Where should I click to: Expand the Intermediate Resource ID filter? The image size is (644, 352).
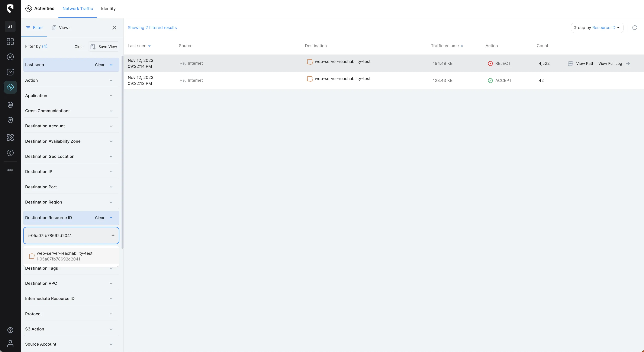point(71,299)
